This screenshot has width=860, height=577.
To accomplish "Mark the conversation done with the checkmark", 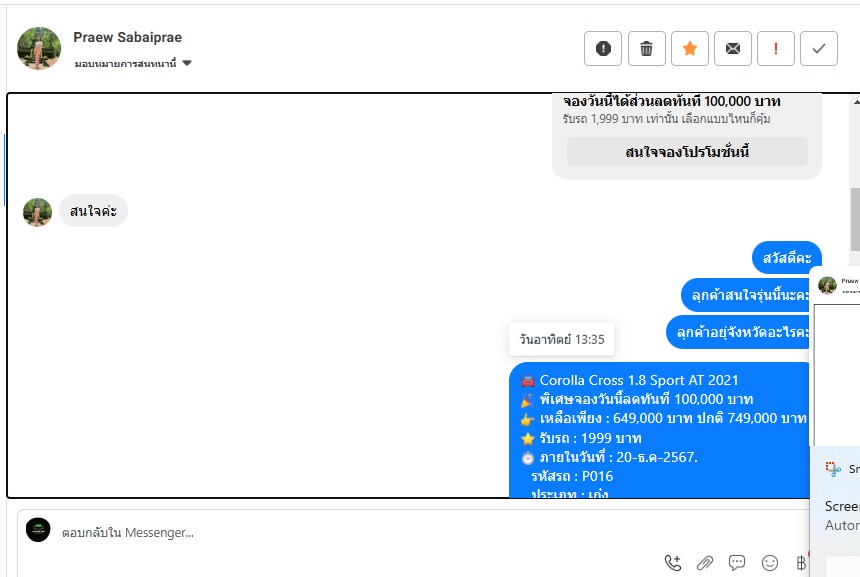I will coord(819,48).
